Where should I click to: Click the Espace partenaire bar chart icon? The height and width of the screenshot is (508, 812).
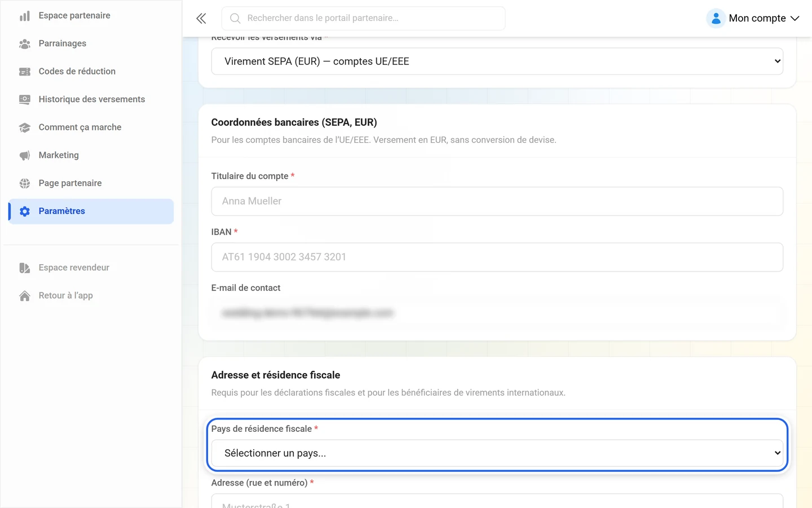click(25, 16)
